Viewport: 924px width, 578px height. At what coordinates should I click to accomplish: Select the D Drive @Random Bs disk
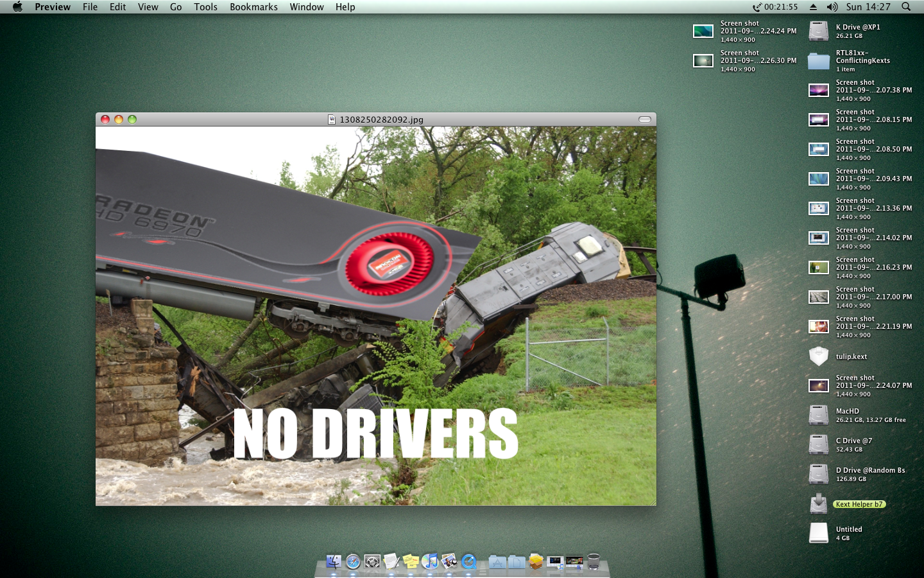pyautogui.click(x=819, y=474)
